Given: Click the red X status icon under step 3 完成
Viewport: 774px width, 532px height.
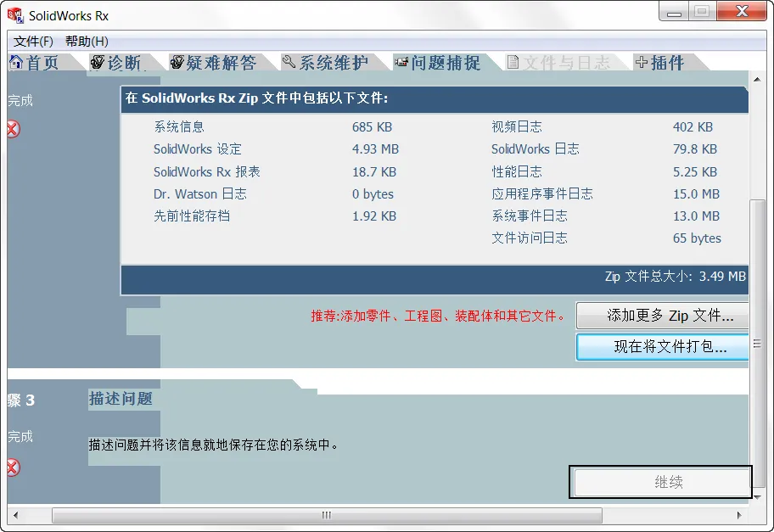Looking at the screenshot, I should (14, 467).
